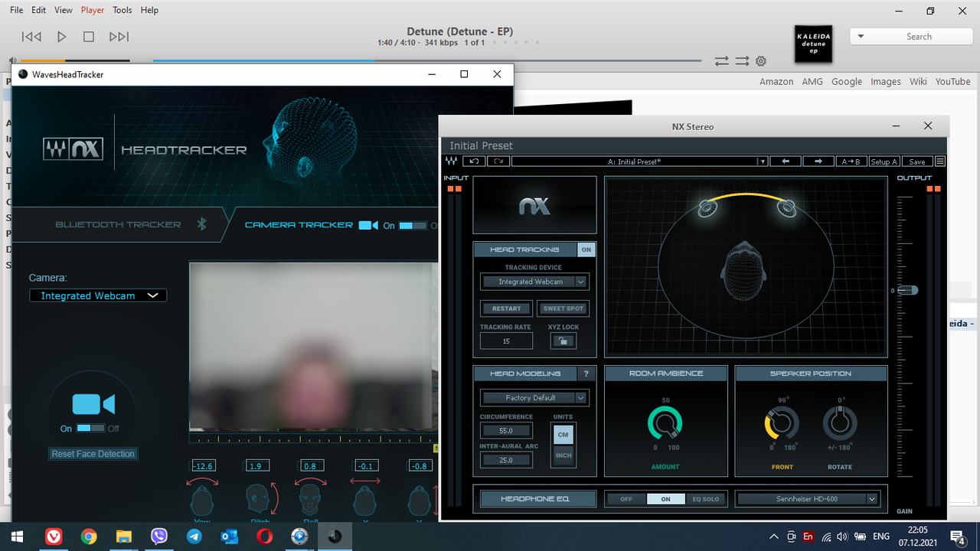Select the Camera Tracker tab
Image resolution: width=980 pixels, height=551 pixels.
pyautogui.click(x=299, y=225)
